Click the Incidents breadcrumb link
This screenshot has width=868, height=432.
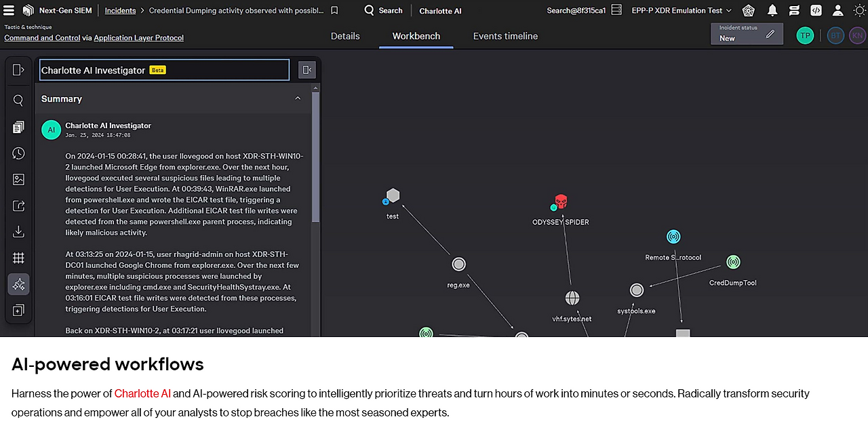(x=120, y=10)
